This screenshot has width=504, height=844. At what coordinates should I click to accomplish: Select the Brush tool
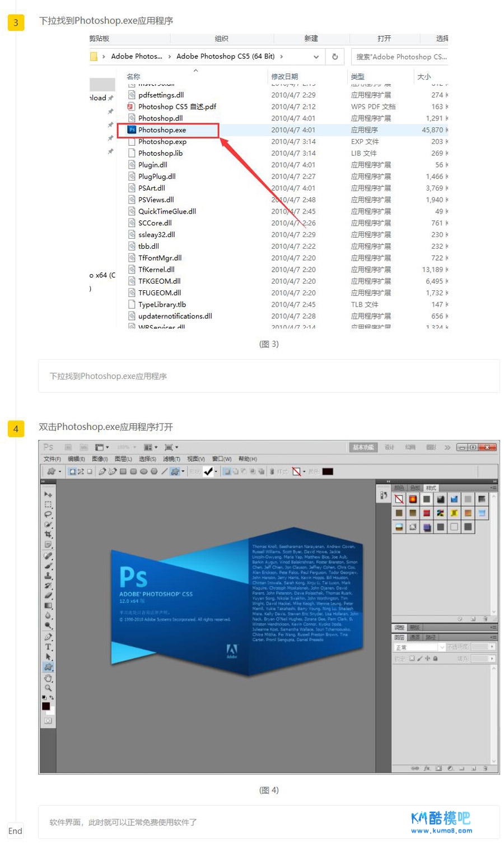(x=48, y=566)
